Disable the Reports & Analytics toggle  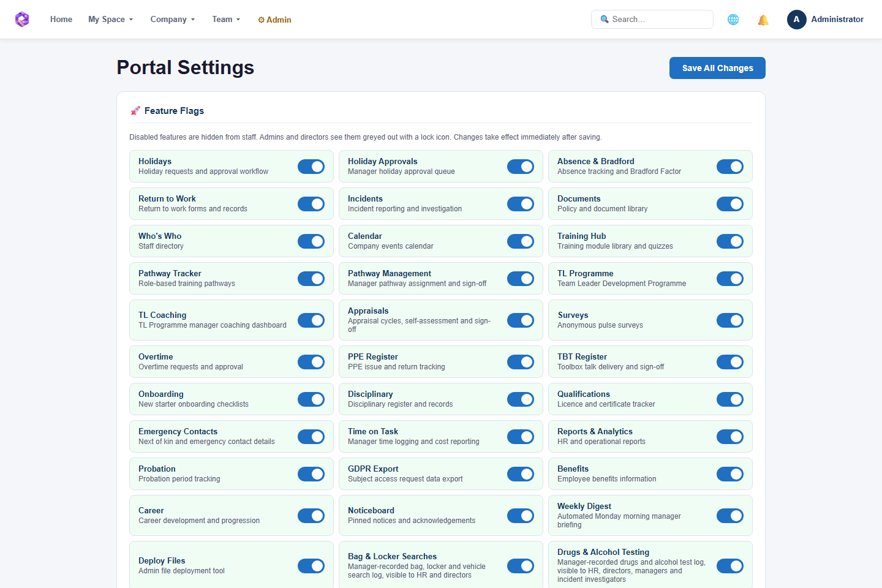730,437
